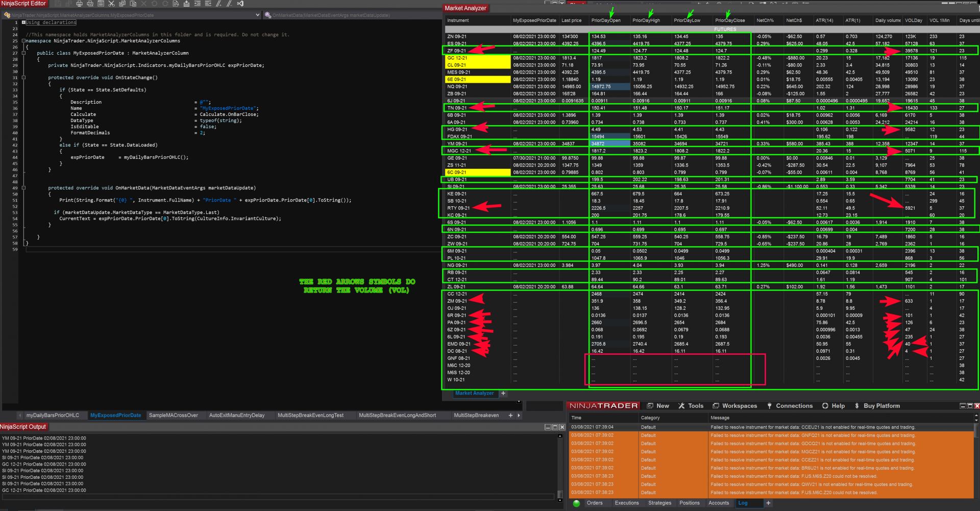Image resolution: width=980 pixels, height=511 pixels.
Task: Add a new tab beside the Log tab
Action: pos(768,503)
